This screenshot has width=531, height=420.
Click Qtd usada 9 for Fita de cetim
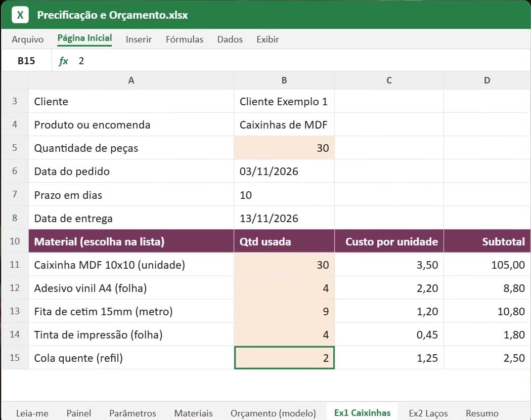(284, 311)
